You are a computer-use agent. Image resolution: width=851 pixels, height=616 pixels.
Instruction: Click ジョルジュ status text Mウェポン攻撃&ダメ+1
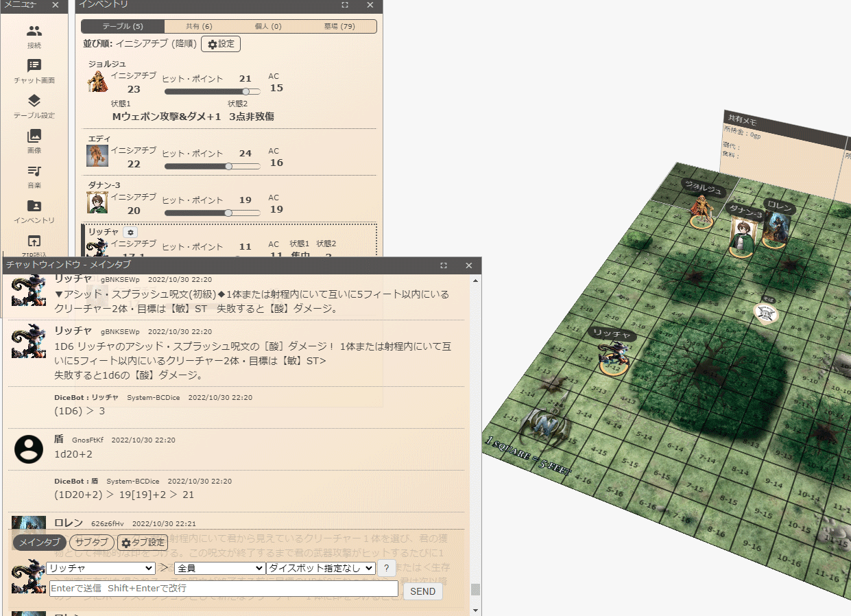167,117
